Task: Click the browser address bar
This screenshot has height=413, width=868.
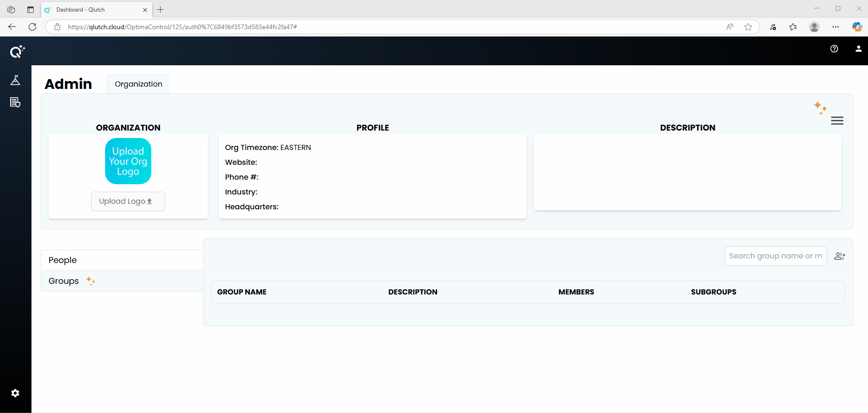Action: [393, 27]
